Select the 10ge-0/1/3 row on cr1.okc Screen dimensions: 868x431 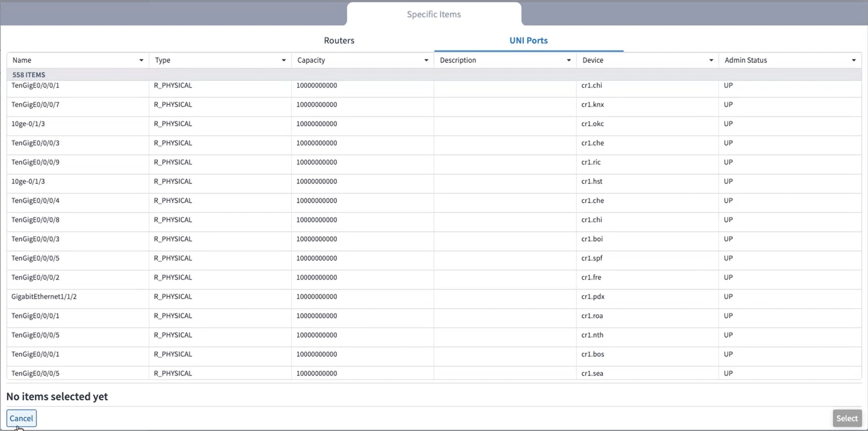434,124
